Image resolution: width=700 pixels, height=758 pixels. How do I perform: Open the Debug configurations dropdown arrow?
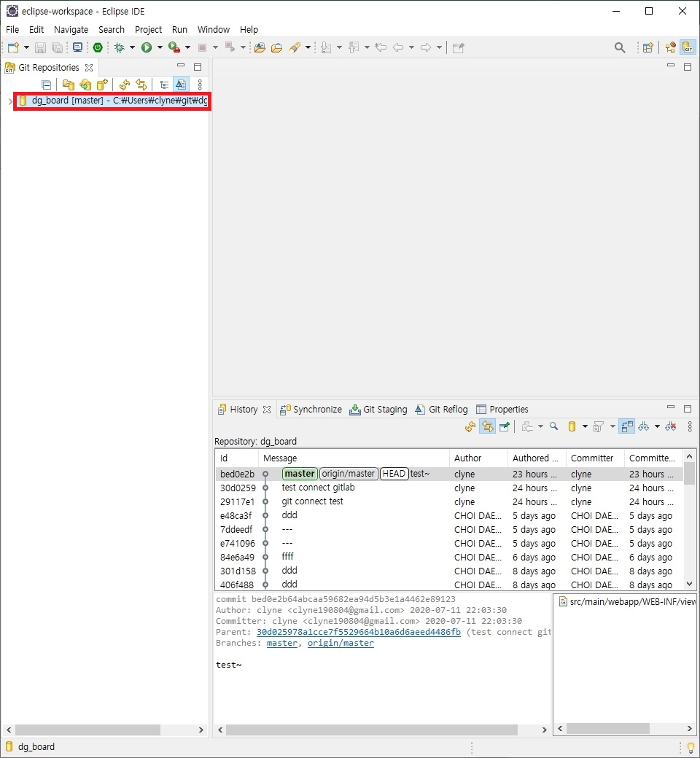(x=132, y=47)
